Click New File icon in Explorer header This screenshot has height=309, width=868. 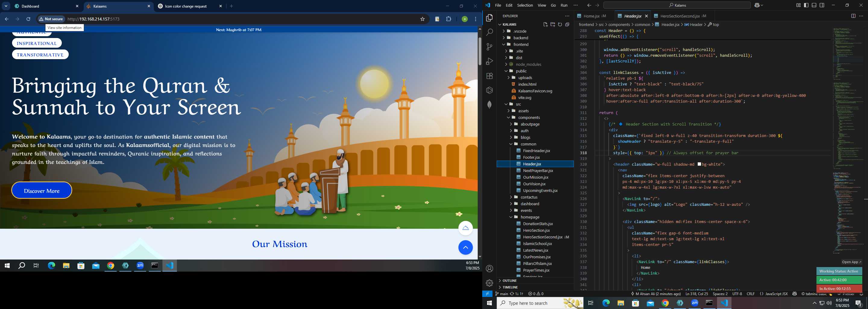coord(545,24)
